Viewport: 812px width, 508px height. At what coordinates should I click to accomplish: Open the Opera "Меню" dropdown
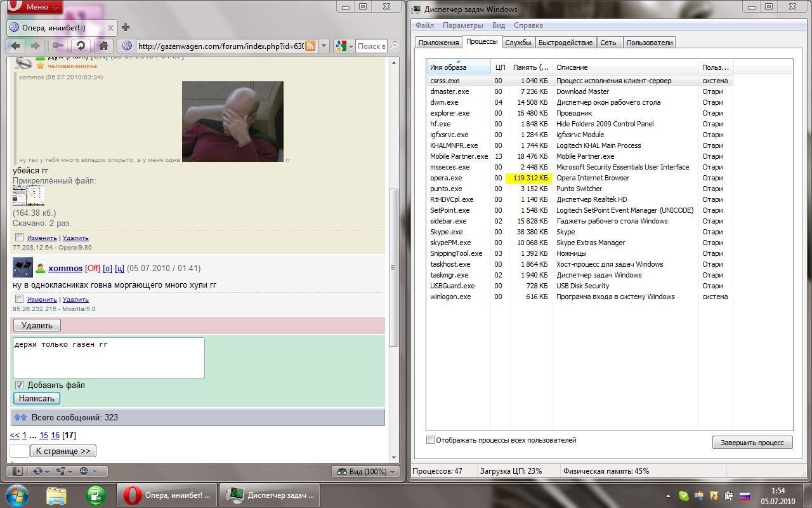(35, 7)
